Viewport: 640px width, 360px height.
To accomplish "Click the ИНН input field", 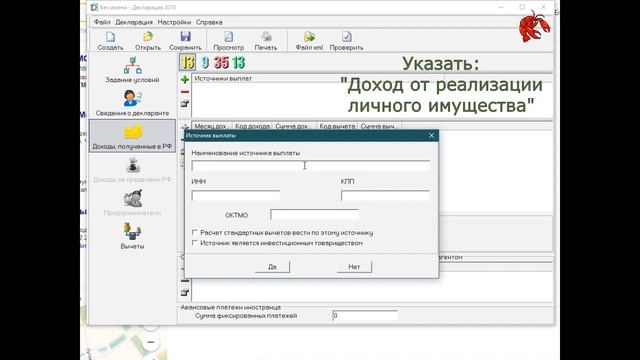I will pos(236,196).
